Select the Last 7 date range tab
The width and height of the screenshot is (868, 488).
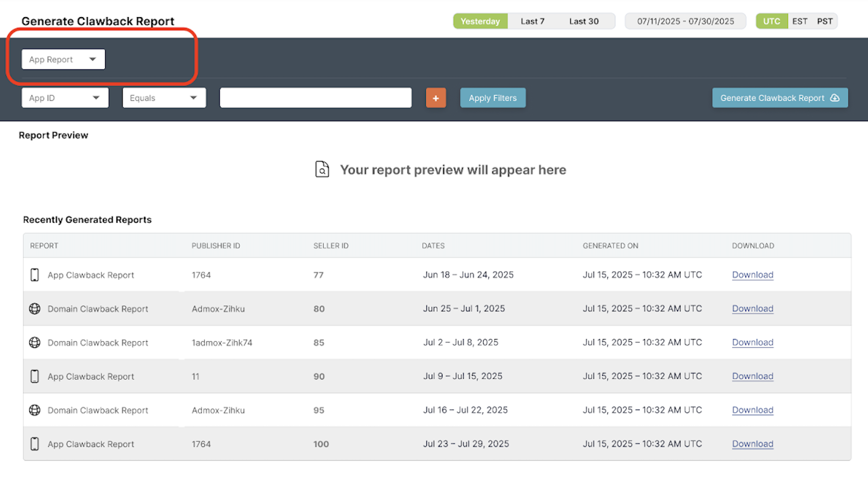coord(532,21)
